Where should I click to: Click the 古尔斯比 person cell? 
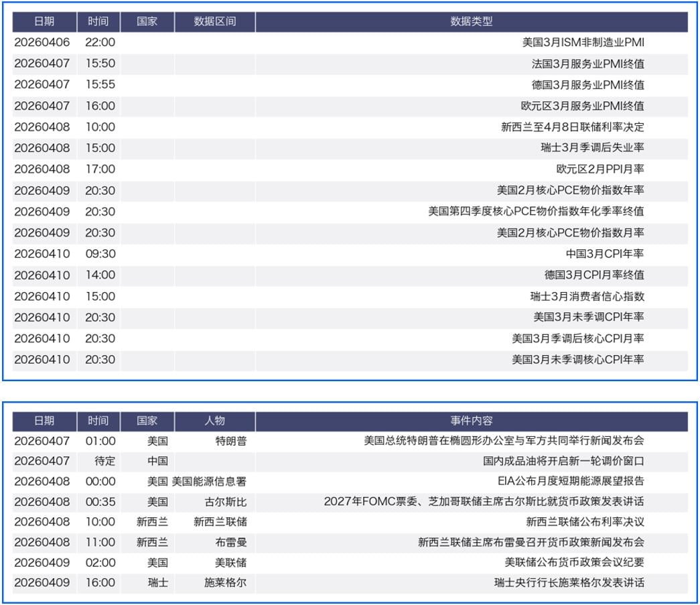point(225,502)
